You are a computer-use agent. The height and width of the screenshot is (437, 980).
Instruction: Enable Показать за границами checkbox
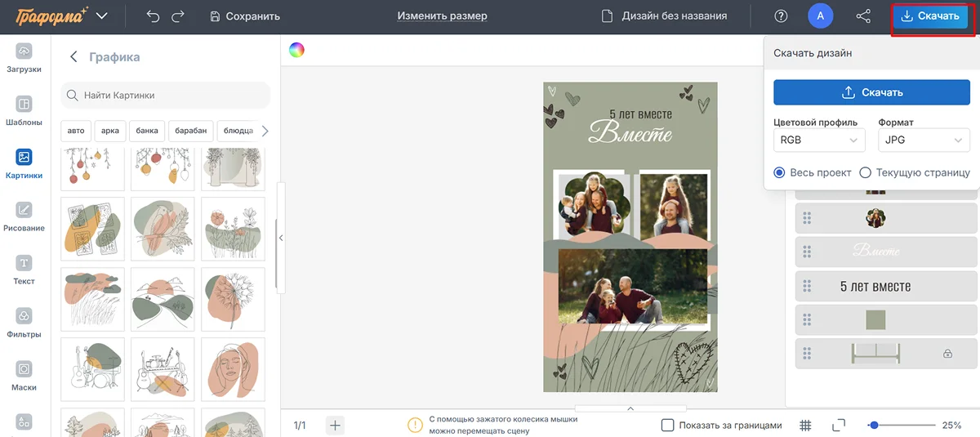(667, 425)
